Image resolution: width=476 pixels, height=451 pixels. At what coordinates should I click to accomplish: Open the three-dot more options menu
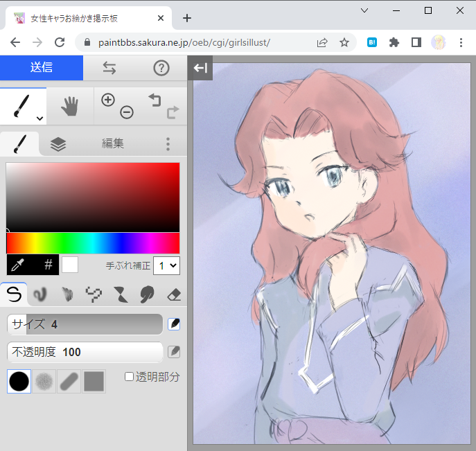[168, 144]
